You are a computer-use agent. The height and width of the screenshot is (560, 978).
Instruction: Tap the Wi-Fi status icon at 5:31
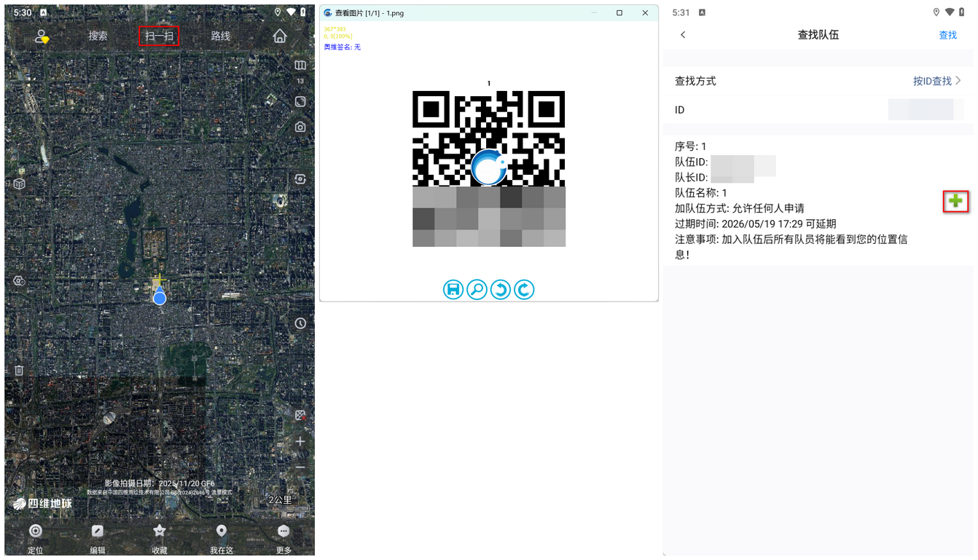tap(950, 12)
